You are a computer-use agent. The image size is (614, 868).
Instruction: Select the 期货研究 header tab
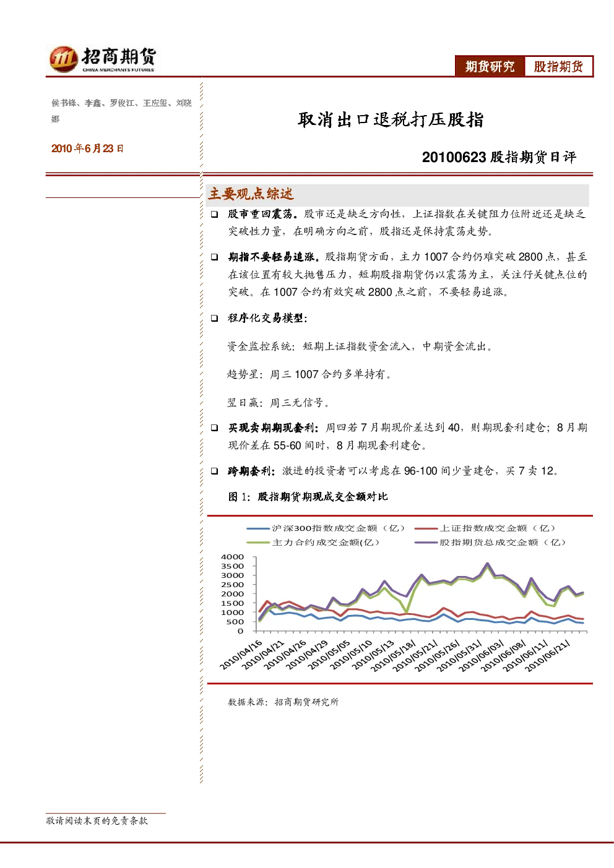pos(490,66)
